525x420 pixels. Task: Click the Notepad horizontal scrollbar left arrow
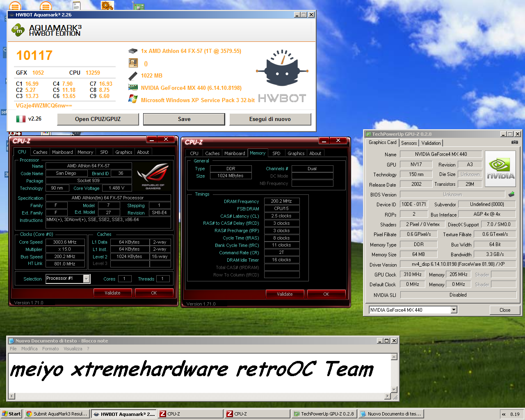click(12, 396)
